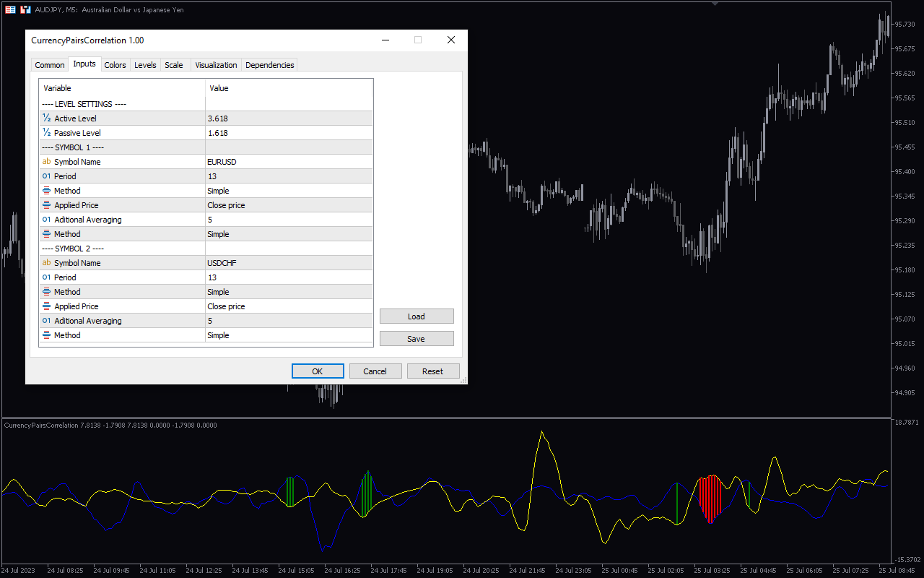Click the Passive Level double-type icon
Viewport: 924px width, 578px height.
[x=47, y=133]
